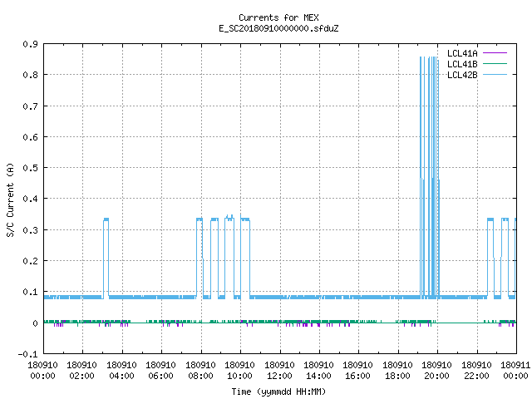Click the y-axis tick value 0.6
This screenshot has width=532, height=399.
coord(31,137)
